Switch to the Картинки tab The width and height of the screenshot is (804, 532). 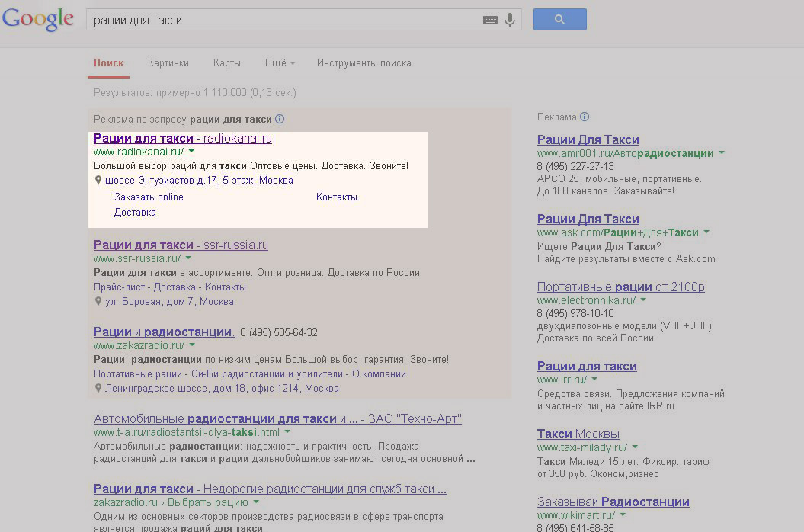[x=168, y=62]
